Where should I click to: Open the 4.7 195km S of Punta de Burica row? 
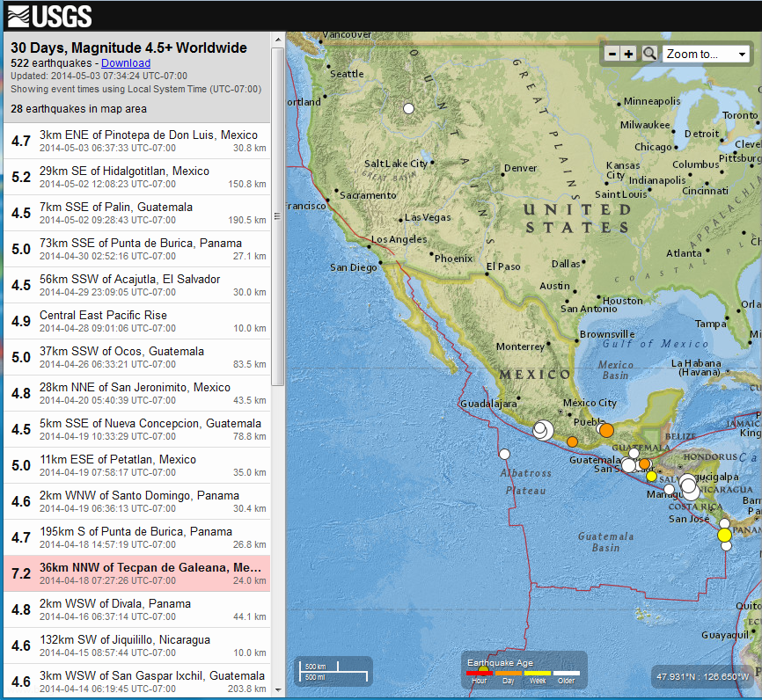[137, 536]
